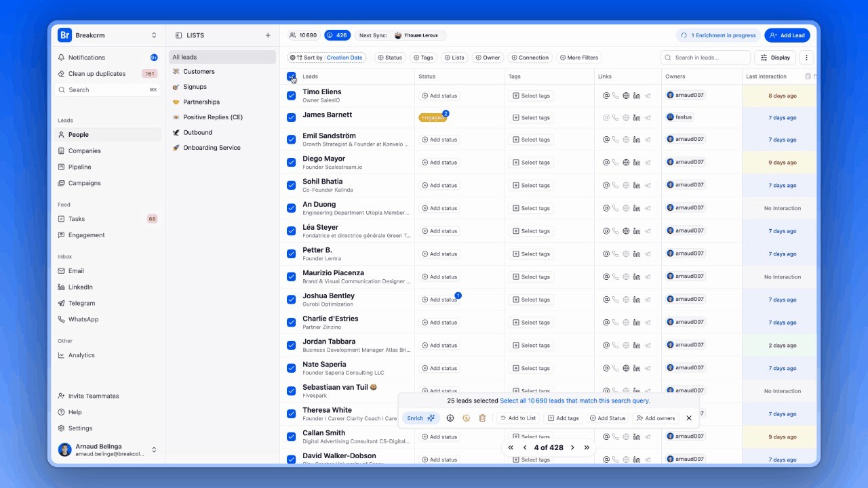Image resolution: width=868 pixels, height=488 pixels.
Task: Open the LinkedIn icon for An Duong
Action: (x=636, y=208)
